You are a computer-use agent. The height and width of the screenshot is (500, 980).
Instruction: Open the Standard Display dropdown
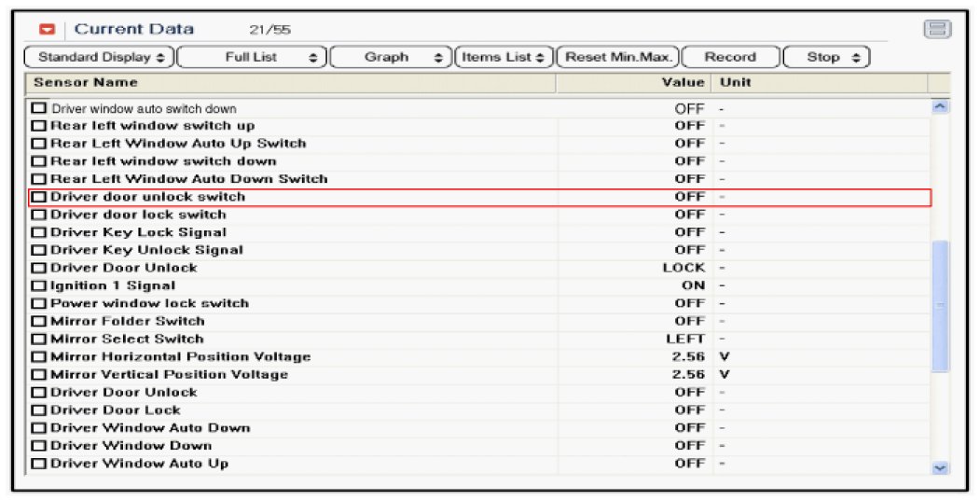pos(100,57)
